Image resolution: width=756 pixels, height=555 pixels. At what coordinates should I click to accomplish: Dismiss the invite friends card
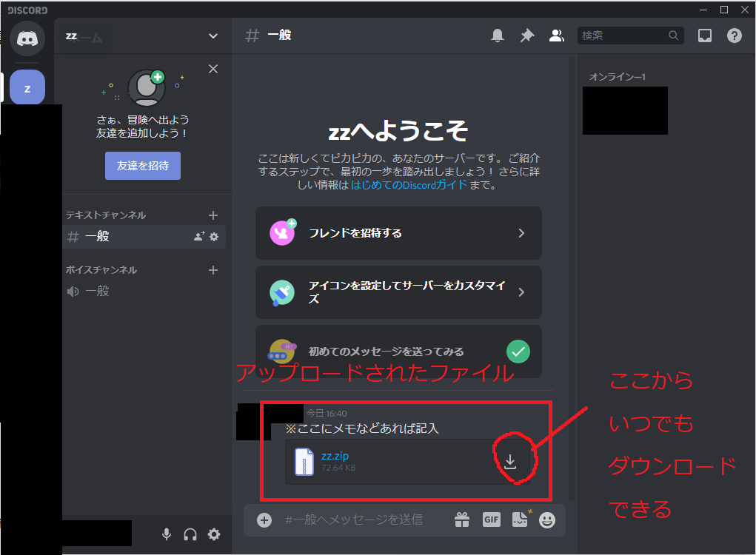pos(213,69)
